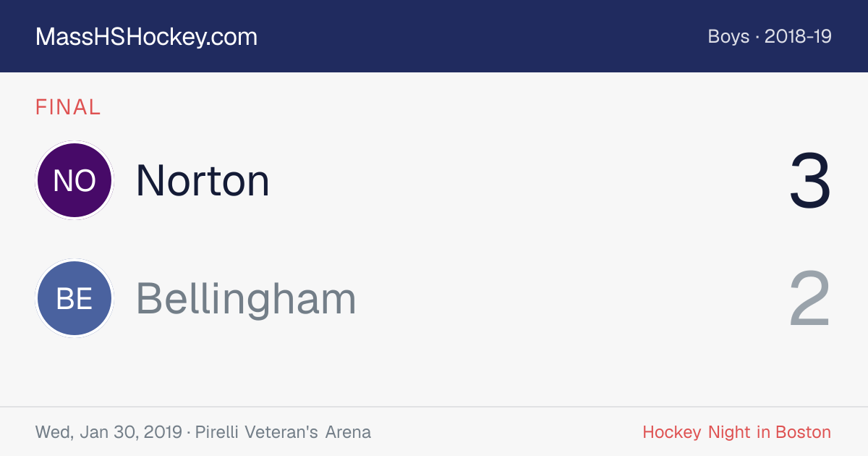Select the 2018-19 season label

(798, 37)
